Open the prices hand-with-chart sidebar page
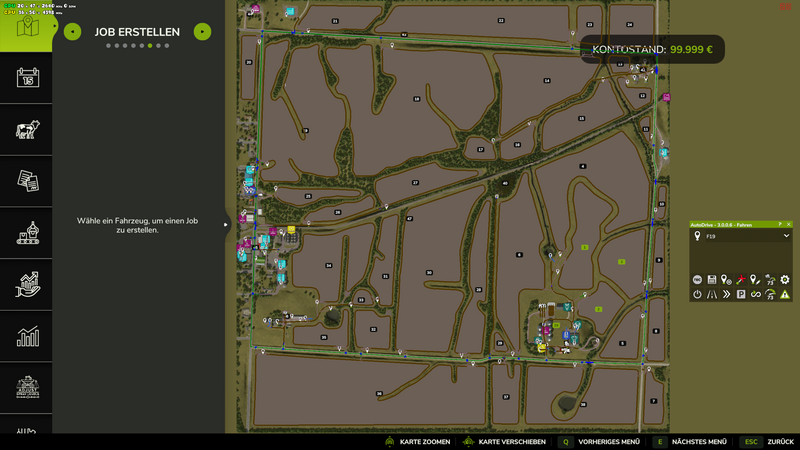The image size is (800, 450). tap(28, 284)
